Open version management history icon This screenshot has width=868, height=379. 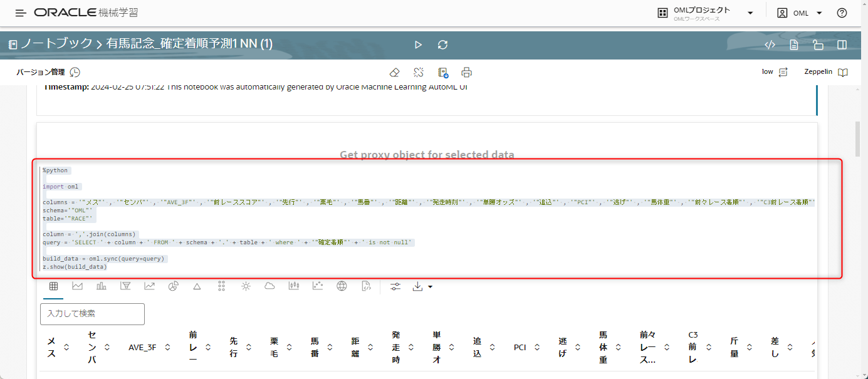pos(75,72)
